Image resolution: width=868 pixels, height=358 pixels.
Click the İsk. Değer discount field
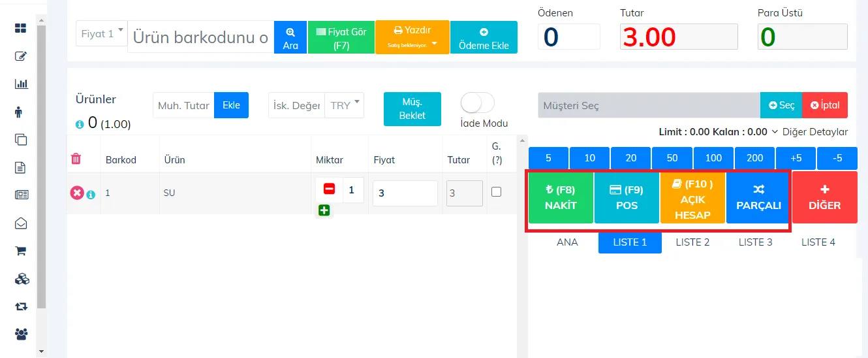tap(296, 105)
